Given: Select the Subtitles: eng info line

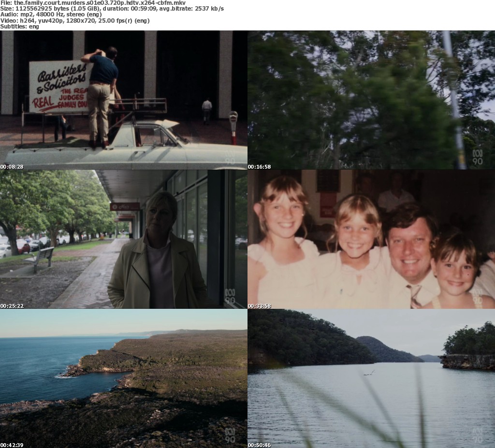Looking at the screenshot, I should coord(20,27).
